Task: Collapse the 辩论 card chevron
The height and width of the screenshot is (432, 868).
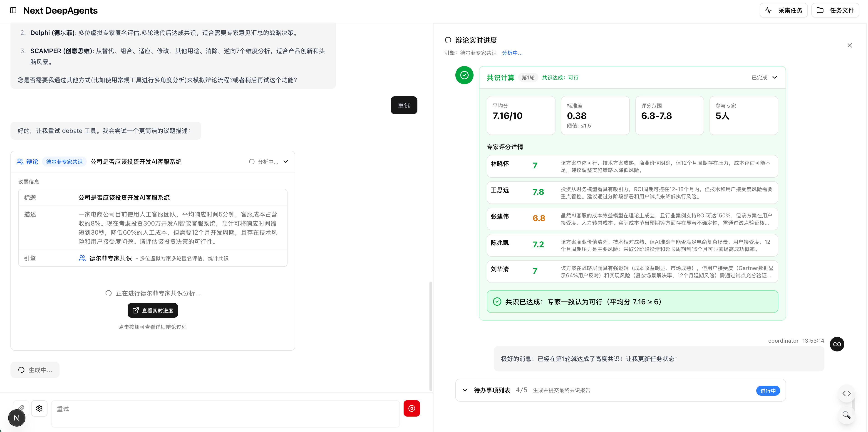Action: [286, 162]
